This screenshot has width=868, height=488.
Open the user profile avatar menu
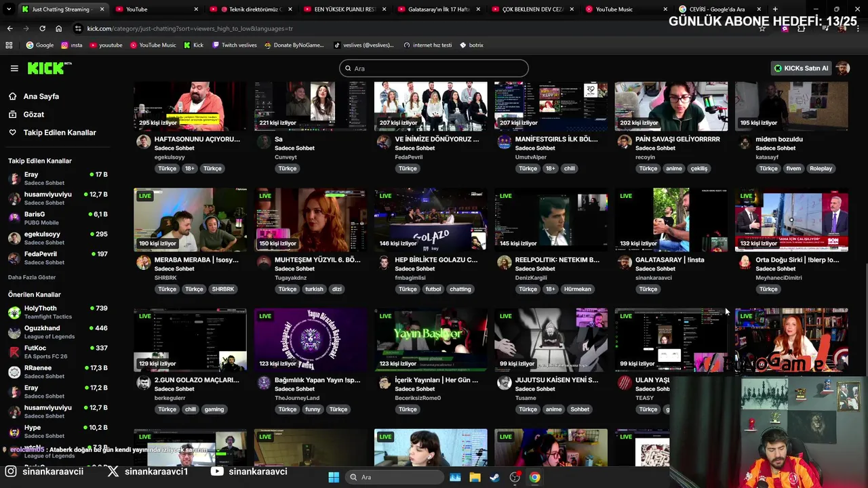point(843,68)
